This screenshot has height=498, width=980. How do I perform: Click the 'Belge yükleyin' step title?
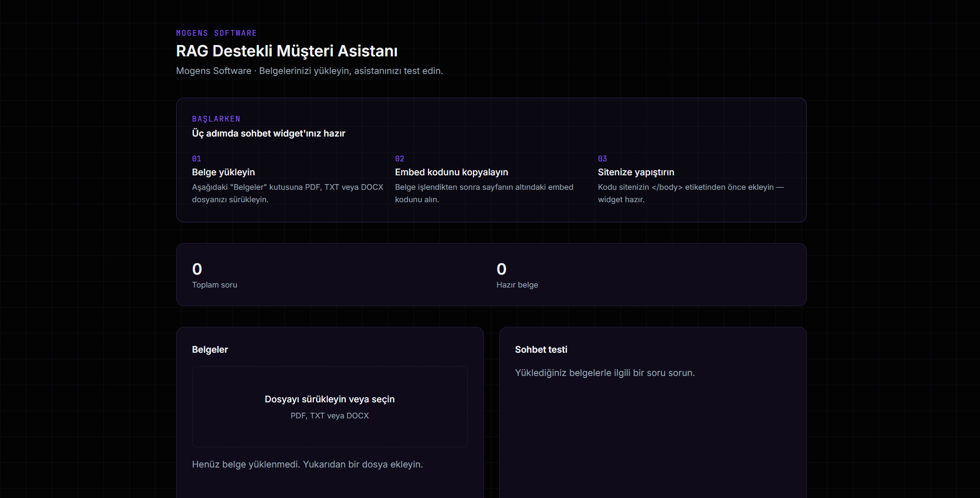point(223,172)
